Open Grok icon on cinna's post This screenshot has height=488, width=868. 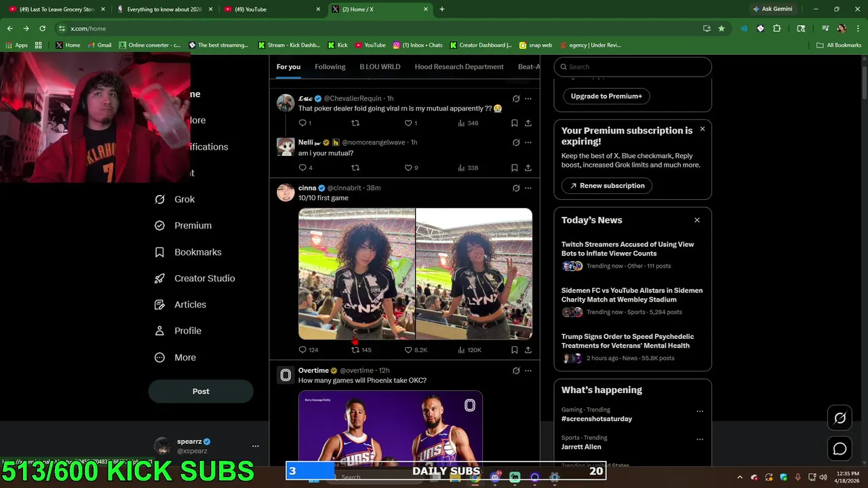[516, 188]
